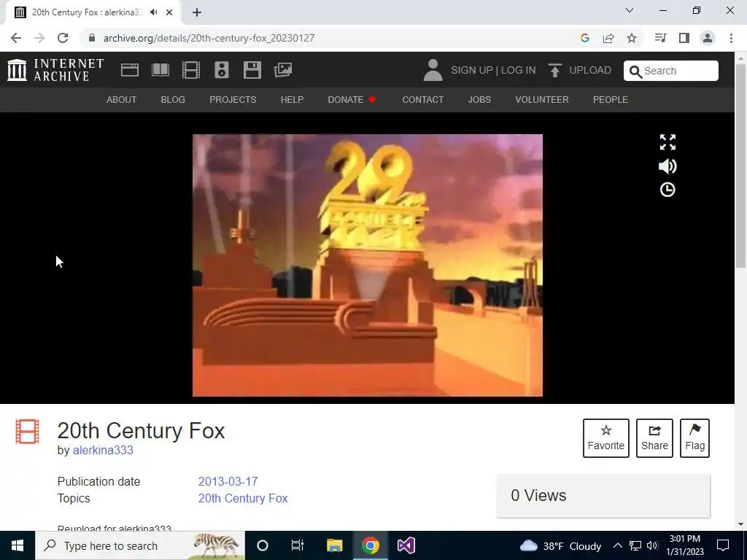The image size is (747, 560).
Task: Open uploader alerkina333 profile link
Action: [x=103, y=451]
